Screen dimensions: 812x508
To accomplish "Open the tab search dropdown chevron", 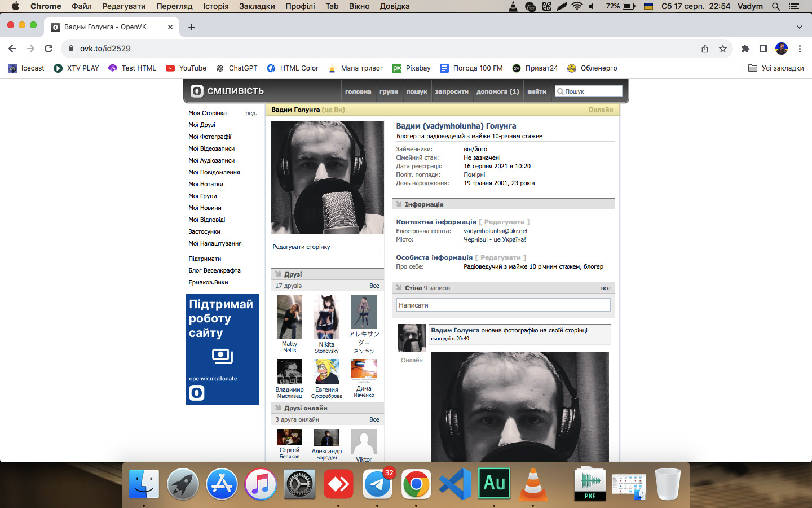I will 799,27.
